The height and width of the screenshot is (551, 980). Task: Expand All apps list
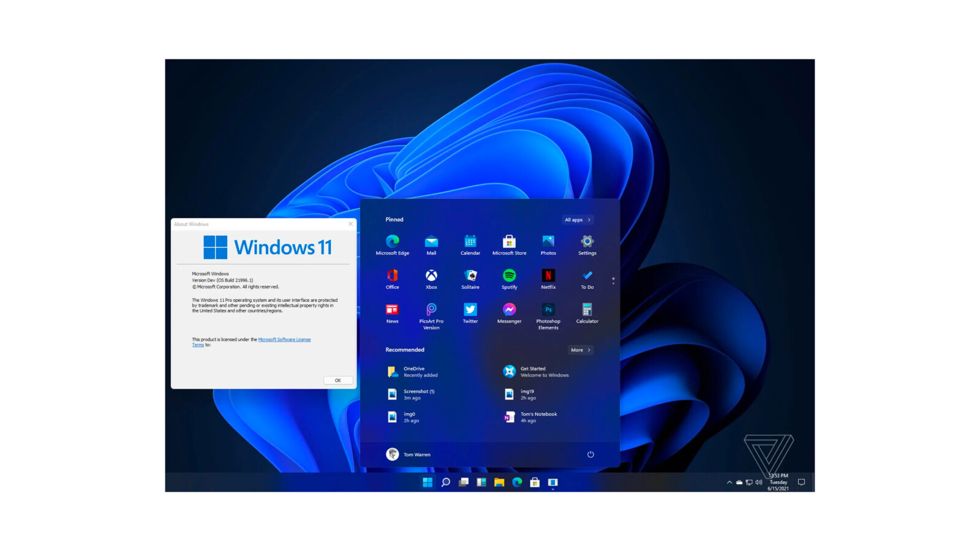578,220
